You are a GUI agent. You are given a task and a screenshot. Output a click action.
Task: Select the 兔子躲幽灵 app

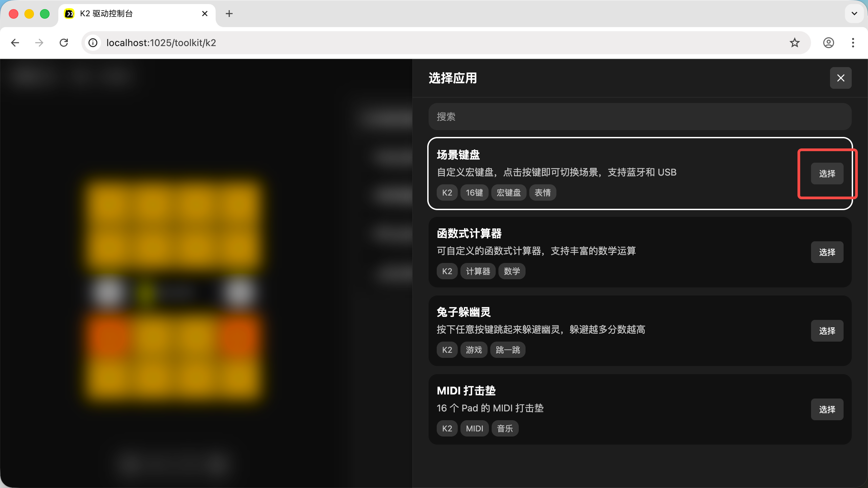pos(827,331)
